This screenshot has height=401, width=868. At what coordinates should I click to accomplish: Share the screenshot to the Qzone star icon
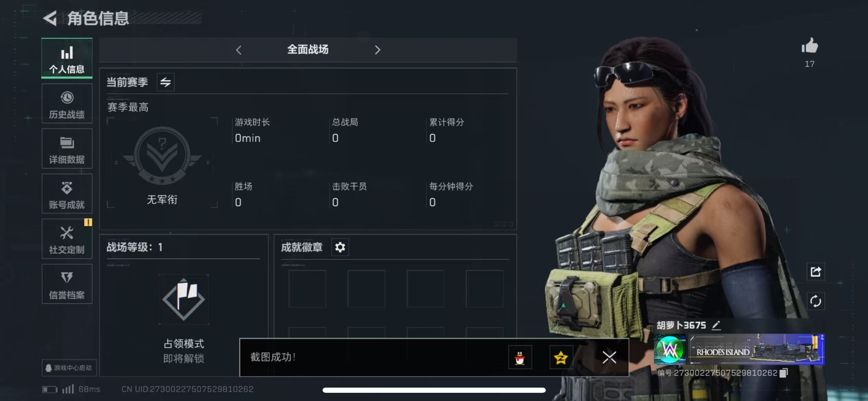[561, 358]
